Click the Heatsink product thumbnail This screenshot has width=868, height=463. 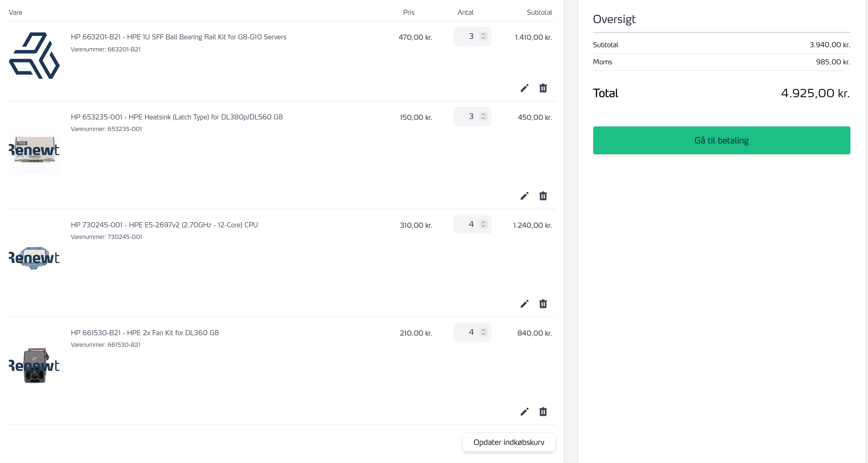click(x=34, y=150)
